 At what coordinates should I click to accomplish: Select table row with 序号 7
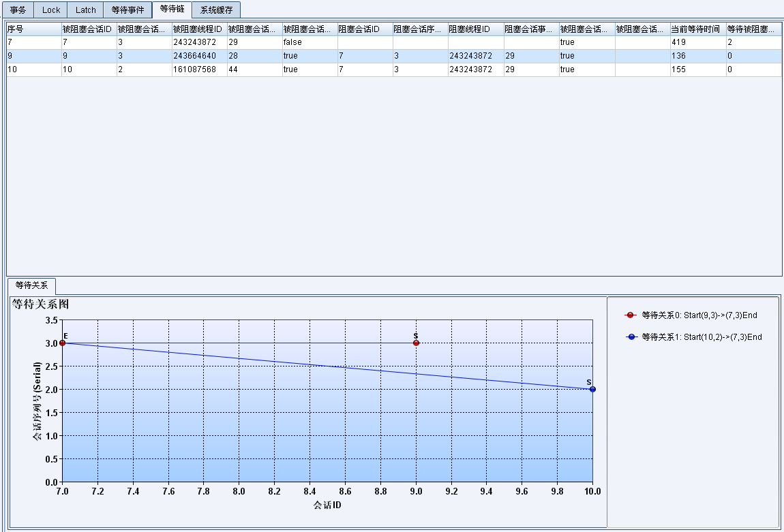pyautogui.click(x=33, y=42)
